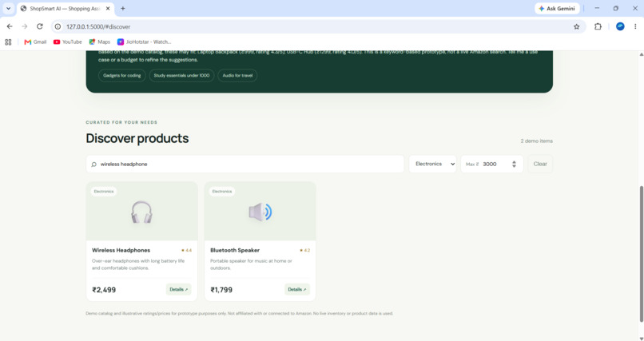Screen dimensions: 644x341
Task: Click the '2 demo items' count
Action: click(x=536, y=141)
